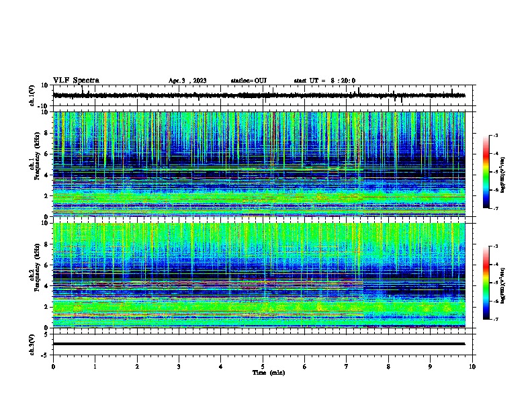This screenshot has width=532, height=411.
Task: Click the ch.2 spectrogram "2" kHz tick label
Action: (x=47, y=307)
